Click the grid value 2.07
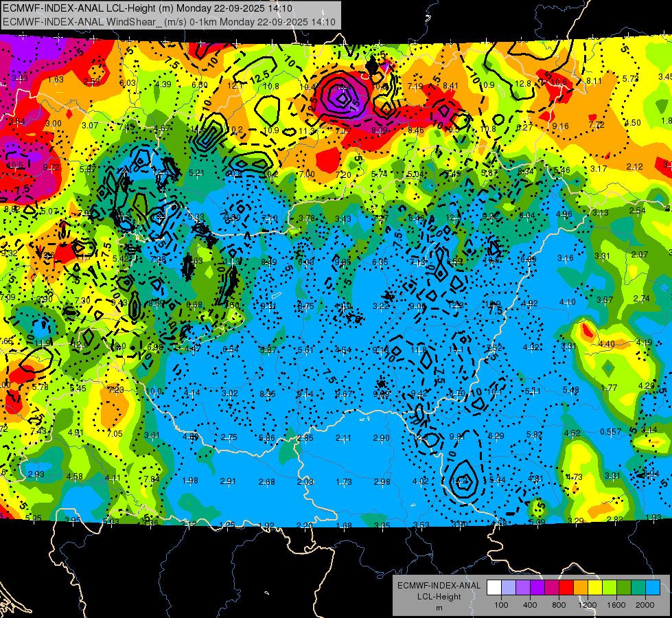 [x=640, y=254]
